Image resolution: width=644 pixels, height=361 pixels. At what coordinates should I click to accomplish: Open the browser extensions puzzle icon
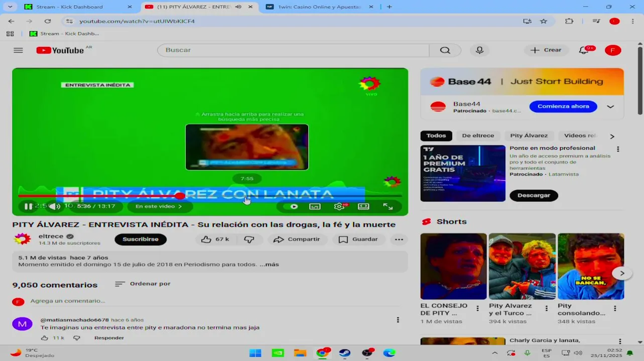point(569,21)
